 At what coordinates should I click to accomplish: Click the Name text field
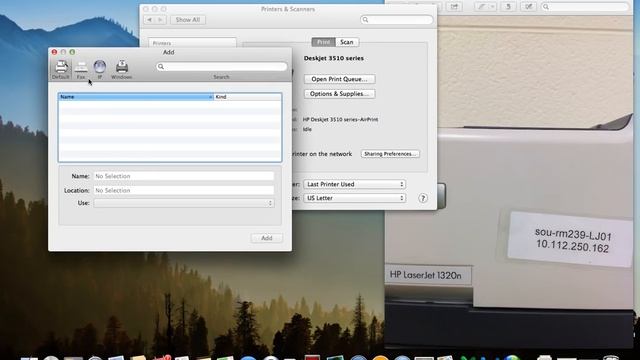tap(184, 176)
